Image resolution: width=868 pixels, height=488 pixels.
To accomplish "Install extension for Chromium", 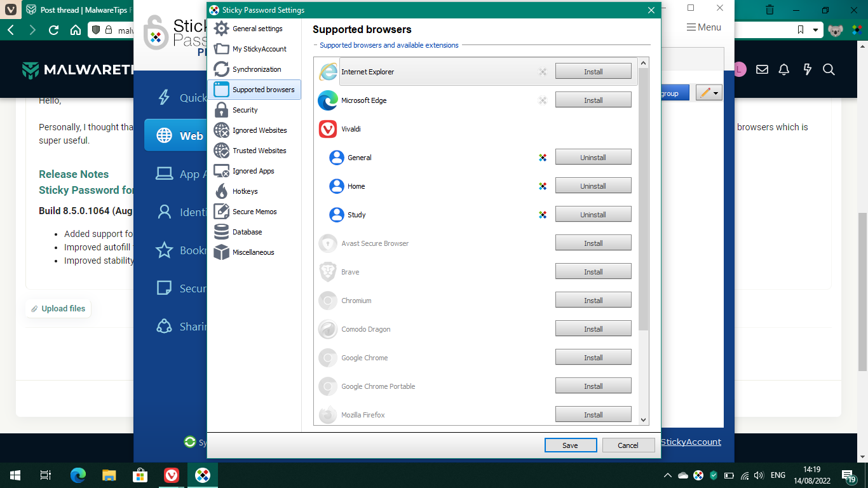I will [593, 301].
